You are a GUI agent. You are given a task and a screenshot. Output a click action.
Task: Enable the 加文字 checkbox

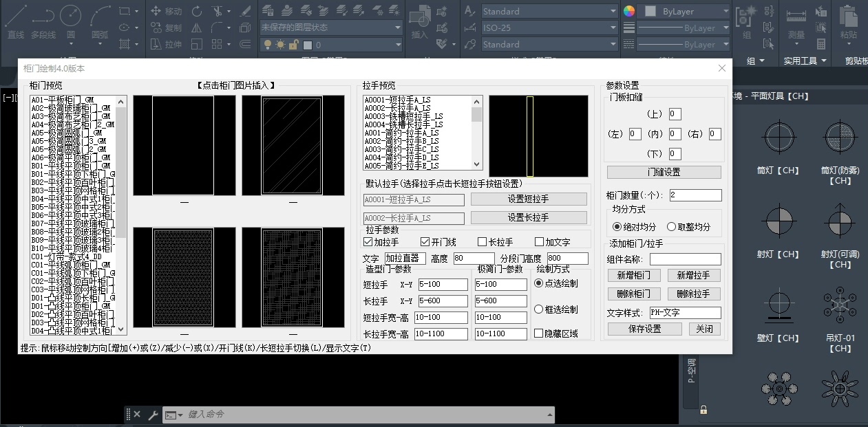pos(540,242)
